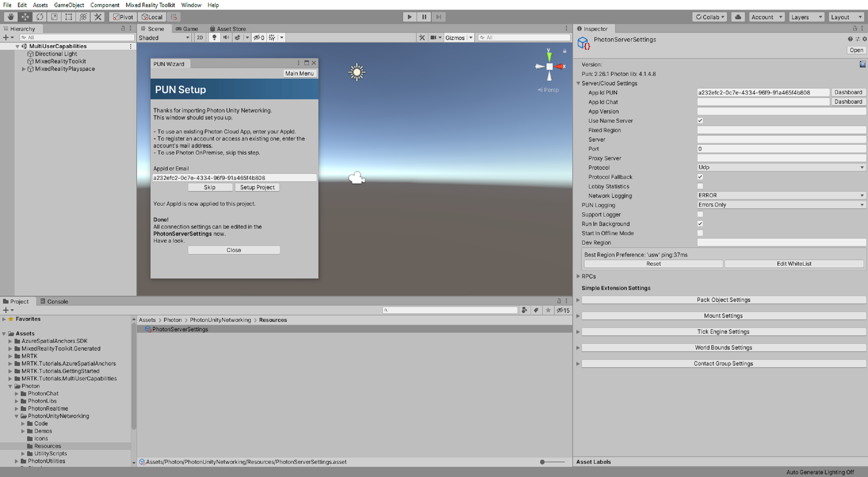
Task: Click Setup Project button in PUN Wizard
Action: tap(256, 187)
